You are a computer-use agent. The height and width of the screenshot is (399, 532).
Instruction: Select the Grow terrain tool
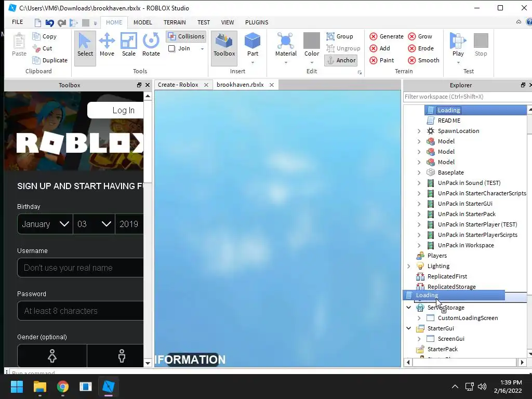(x=420, y=36)
